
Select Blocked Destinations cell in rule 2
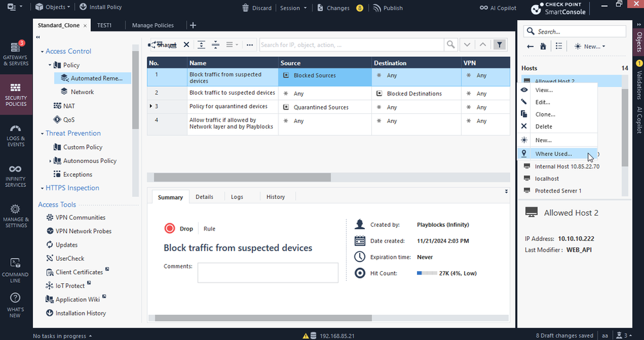coord(416,93)
